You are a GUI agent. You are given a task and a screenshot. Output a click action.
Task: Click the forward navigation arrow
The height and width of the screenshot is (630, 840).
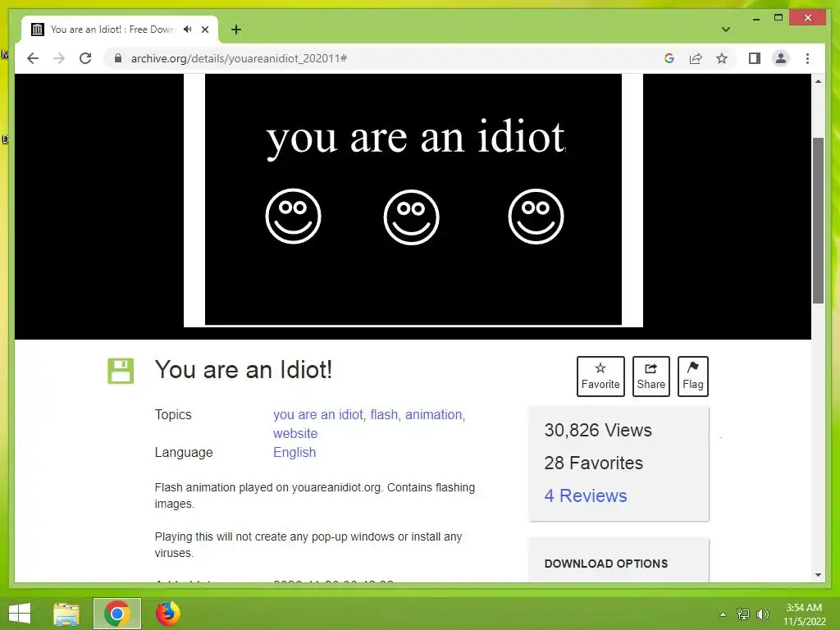point(59,58)
